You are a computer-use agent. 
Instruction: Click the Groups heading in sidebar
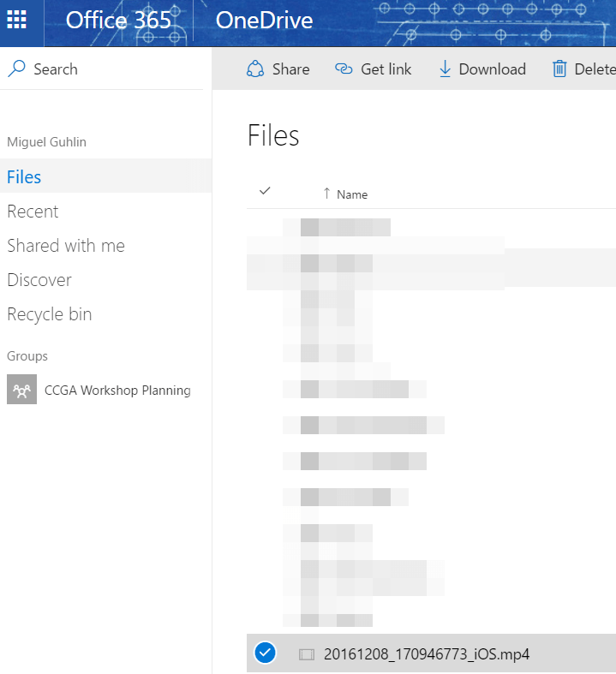point(27,356)
